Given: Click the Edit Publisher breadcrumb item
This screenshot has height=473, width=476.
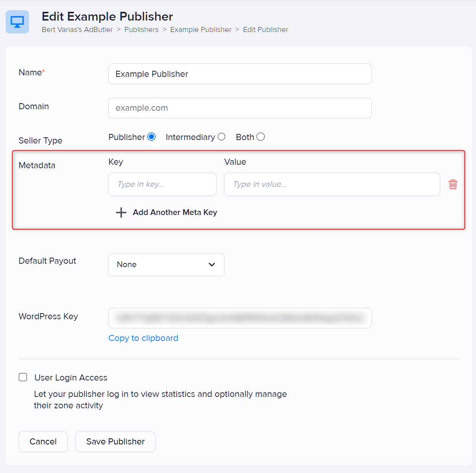Looking at the screenshot, I should (265, 29).
